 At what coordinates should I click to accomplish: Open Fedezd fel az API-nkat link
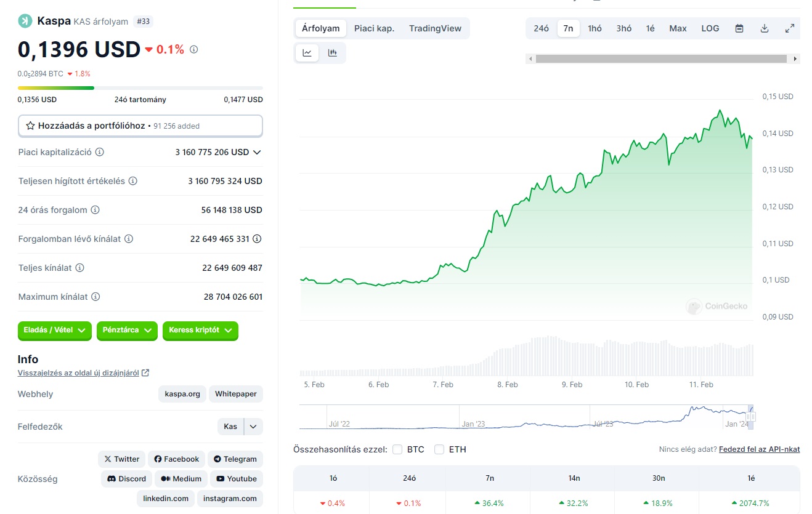pos(759,449)
